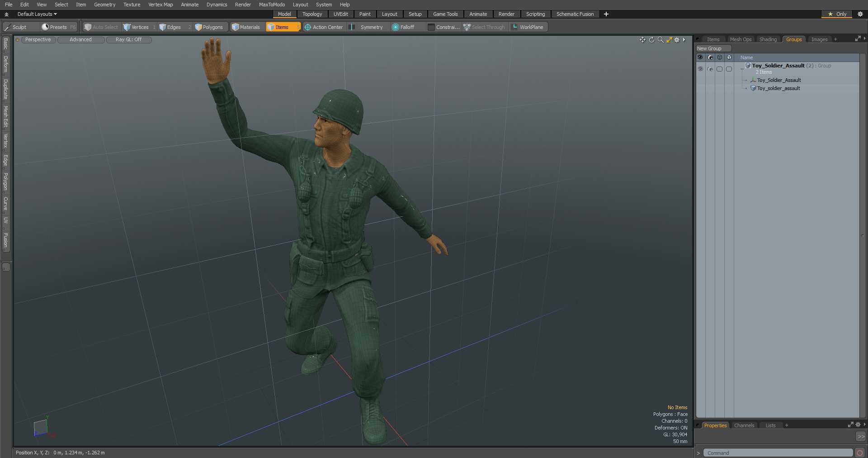The height and width of the screenshot is (458, 868).
Task: Click the layout settings gear at top right
Action: click(x=860, y=14)
